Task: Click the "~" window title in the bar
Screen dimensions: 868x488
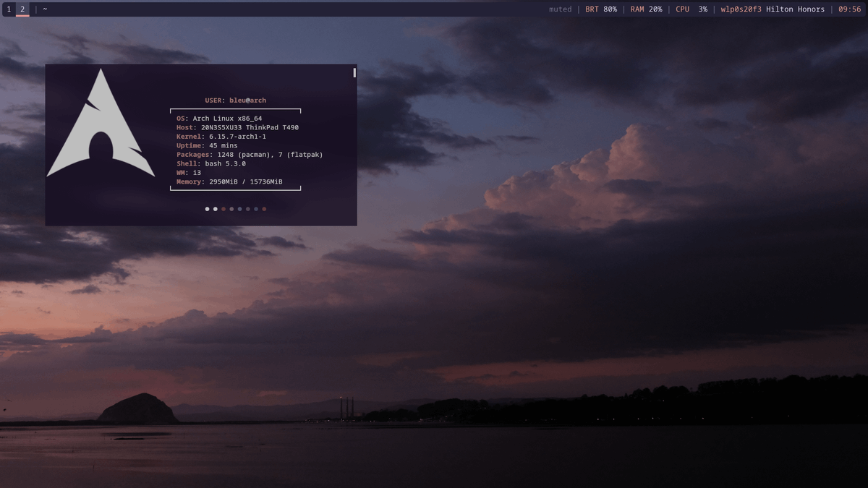Action: click(x=45, y=9)
